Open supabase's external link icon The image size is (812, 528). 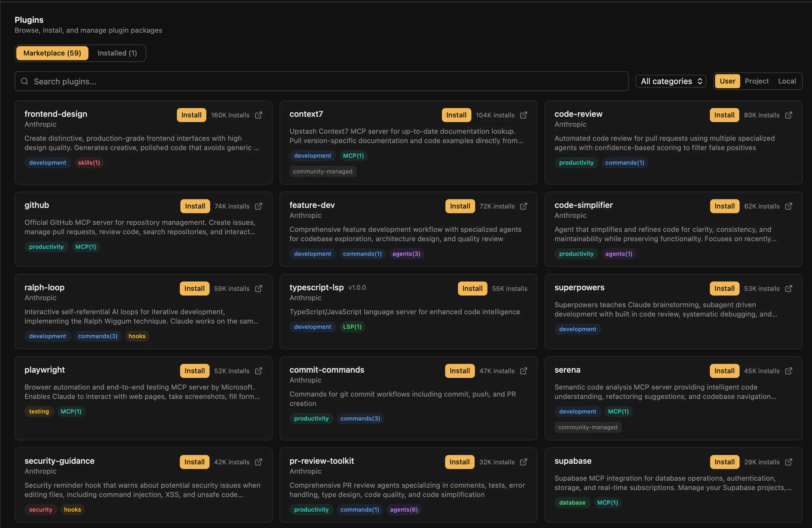789,462
